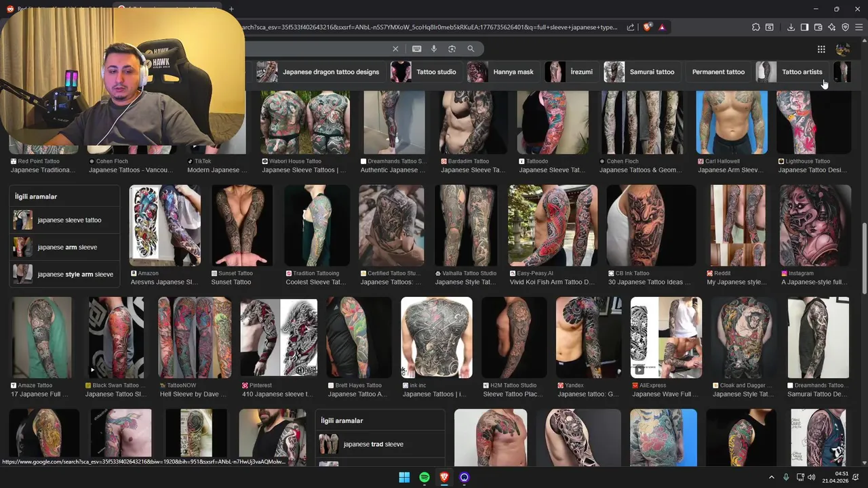Select the Permanent tattoo filter chip
This screenshot has height=488, width=868.
click(x=718, y=72)
